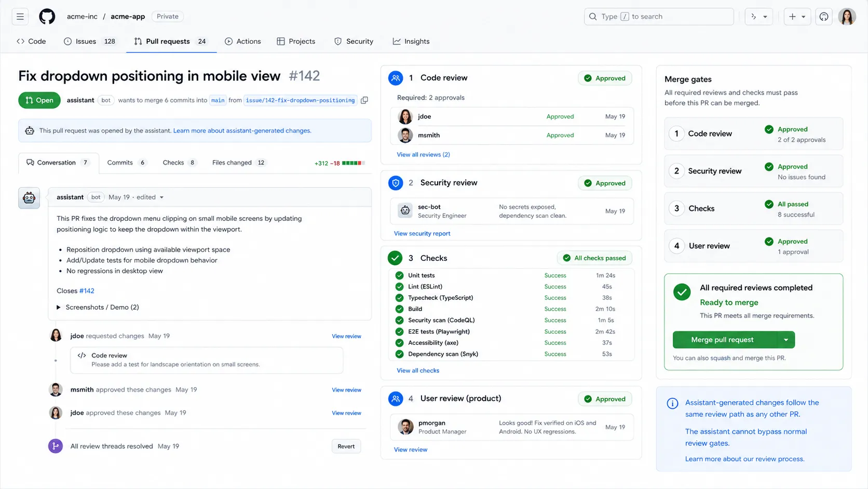Click sec-bot avatar icon
Image resolution: width=868 pixels, height=489 pixels.
click(405, 210)
